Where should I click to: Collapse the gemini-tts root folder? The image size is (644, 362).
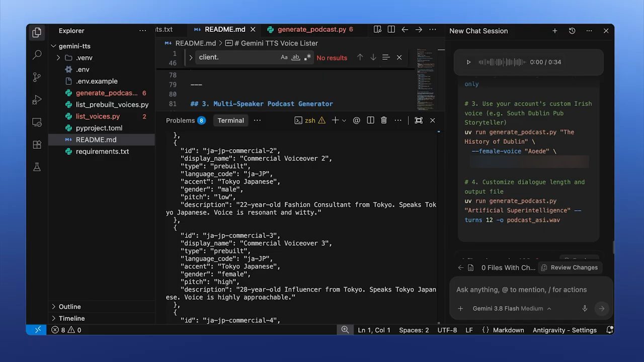[53, 46]
